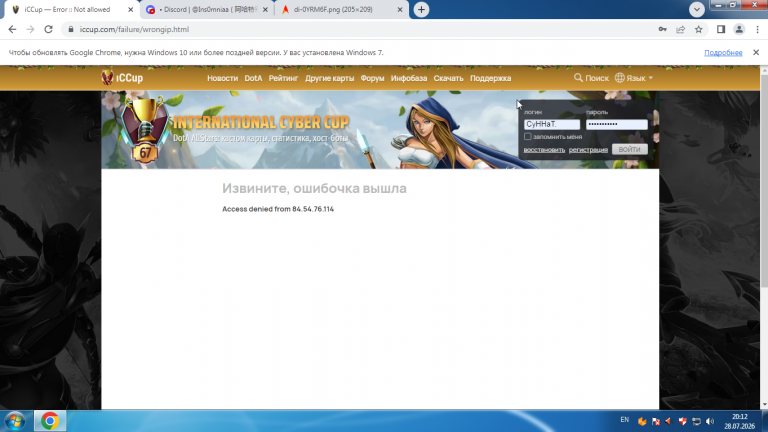Close the Discord tab
This screenshot has width=768, height=432.
point(265,10)
